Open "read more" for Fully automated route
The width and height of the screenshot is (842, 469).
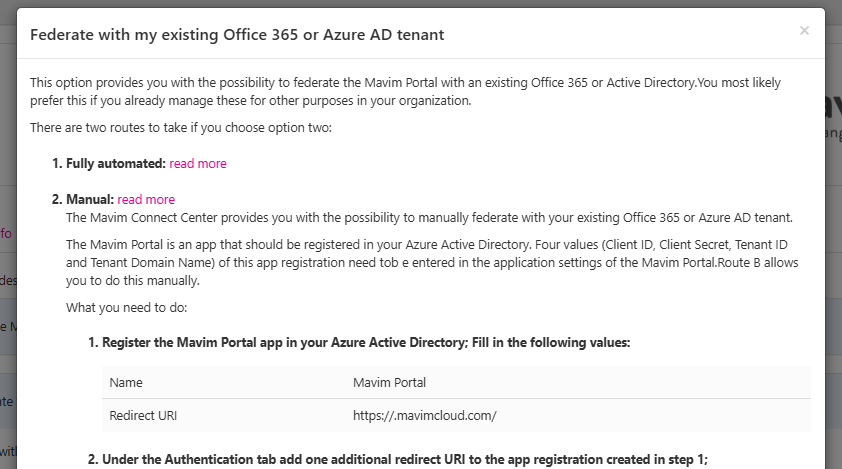tap(198, 164)
